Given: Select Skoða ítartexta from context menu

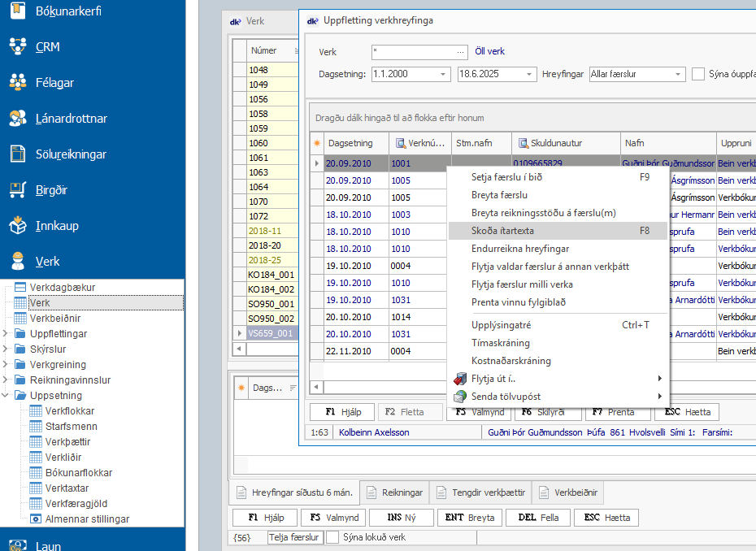Looking at the screenshot, I should tap(502, 231).
